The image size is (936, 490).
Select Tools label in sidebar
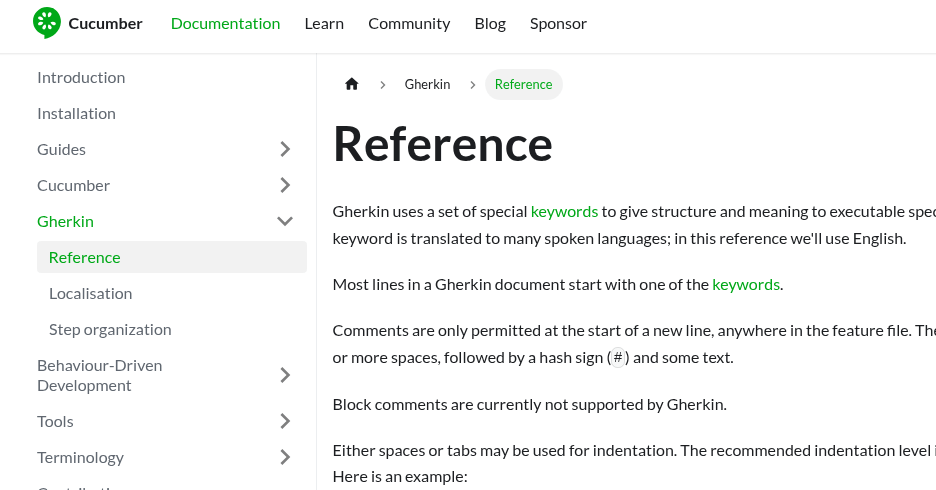click(55, 421)
